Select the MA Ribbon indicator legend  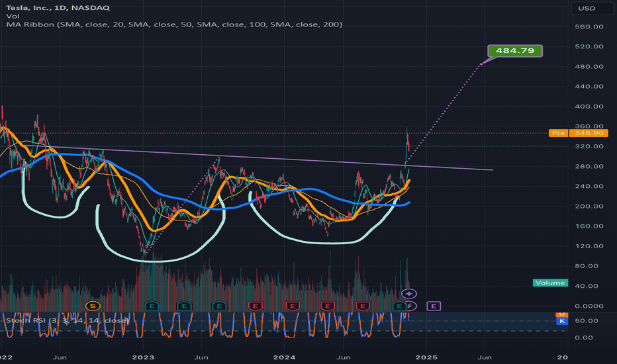pyautogui.click(x=174, y=24)
